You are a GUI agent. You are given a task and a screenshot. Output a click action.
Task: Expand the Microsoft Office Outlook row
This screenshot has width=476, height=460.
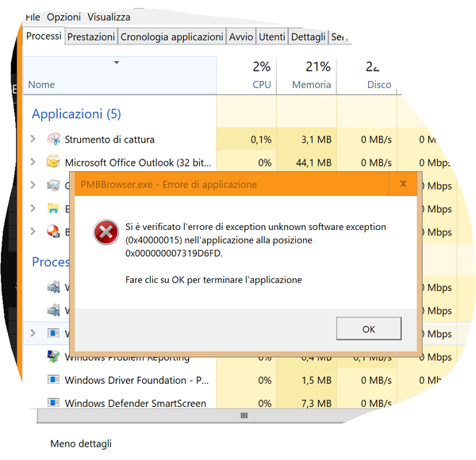coord(33,162)
